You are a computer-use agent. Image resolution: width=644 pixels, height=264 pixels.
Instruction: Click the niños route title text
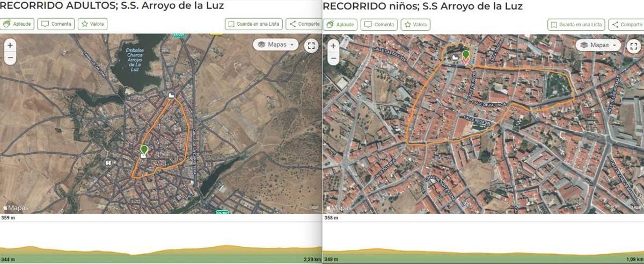423,6
